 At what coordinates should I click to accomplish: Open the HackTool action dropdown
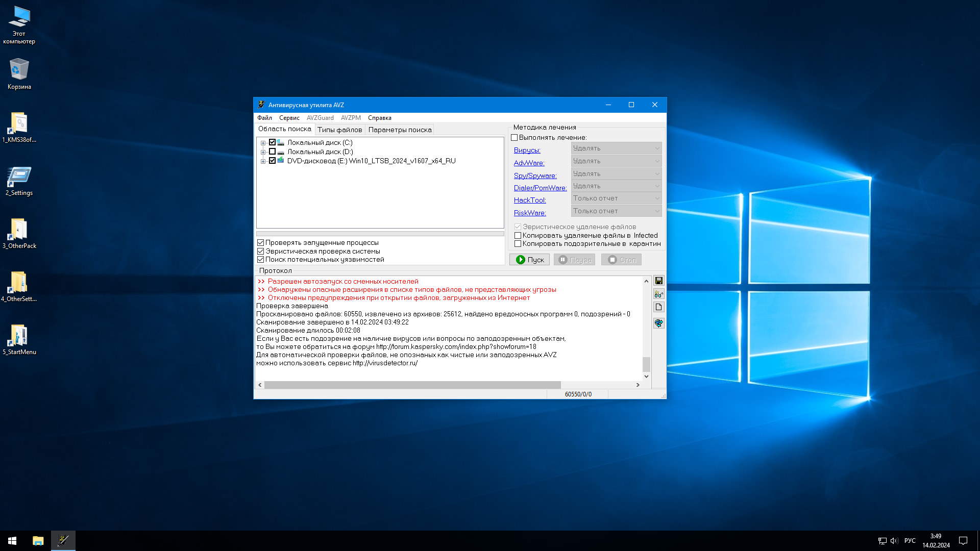tap(616, 198)
